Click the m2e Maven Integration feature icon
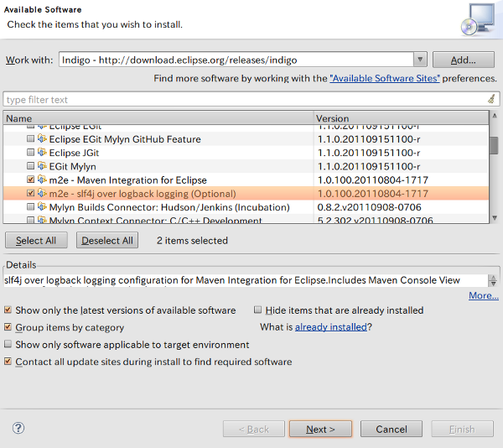503x448 pixels. click(x=42, y=180)
